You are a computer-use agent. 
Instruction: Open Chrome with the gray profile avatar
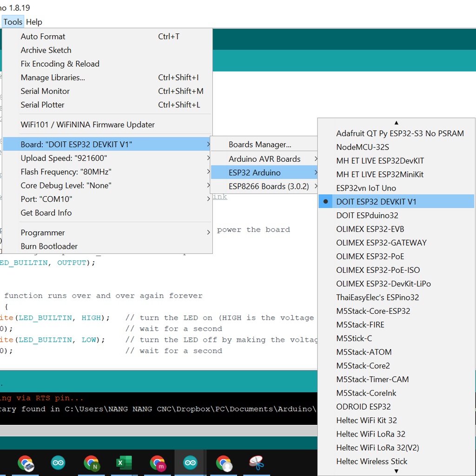(224, 463)
